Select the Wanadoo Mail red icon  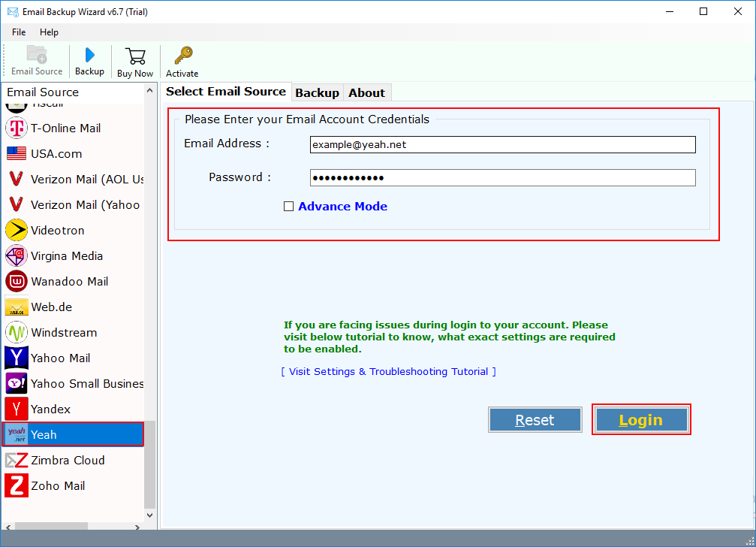click(17, 281)
